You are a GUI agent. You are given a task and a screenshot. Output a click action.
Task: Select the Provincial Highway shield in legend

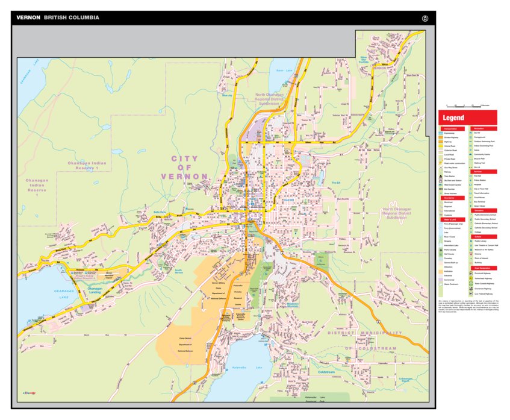(470, 273)
